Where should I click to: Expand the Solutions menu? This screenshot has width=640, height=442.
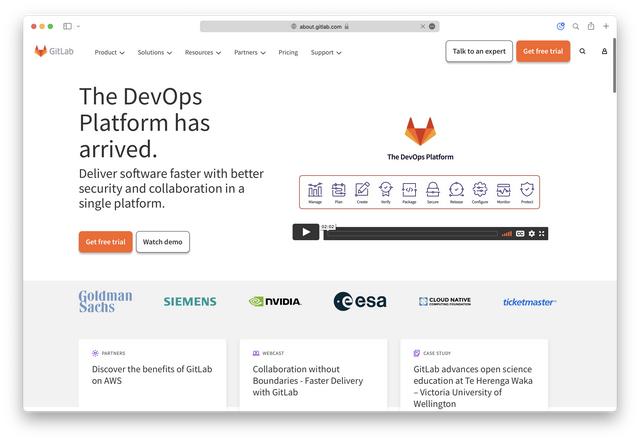pos(155,52)
